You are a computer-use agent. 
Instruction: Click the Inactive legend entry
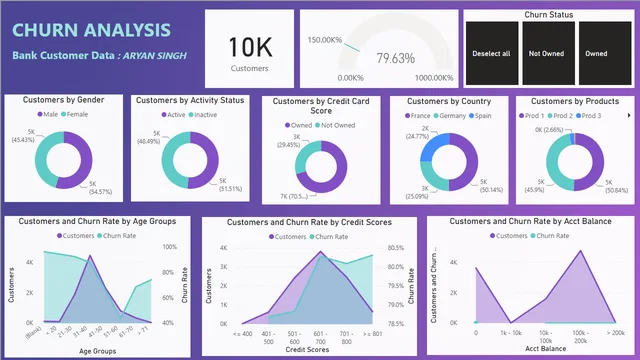(203, 115)
